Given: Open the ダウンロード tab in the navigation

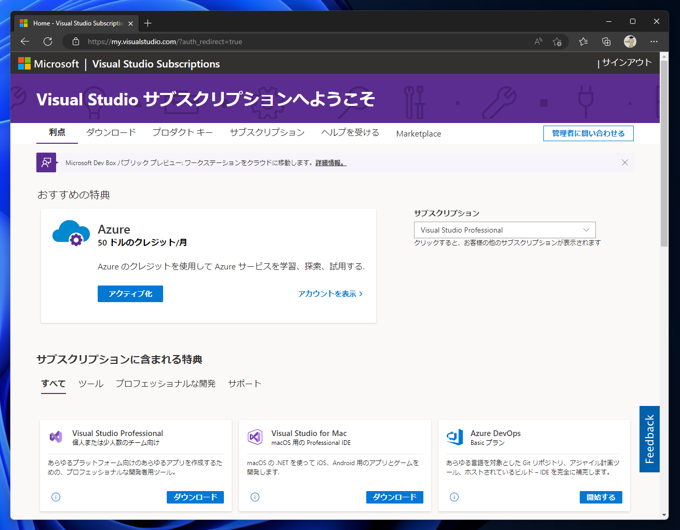Looking at the screenshot, I should point(111,133).
